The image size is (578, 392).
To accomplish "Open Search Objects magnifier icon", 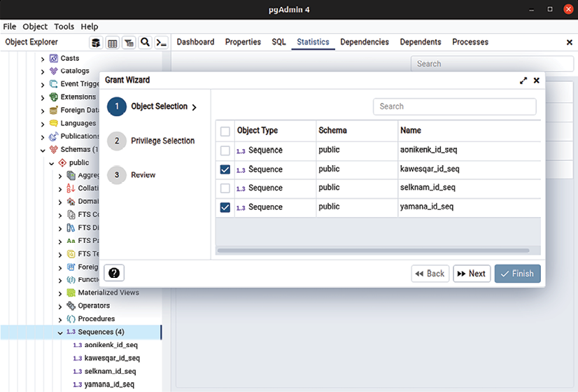I will click(146, 43).
